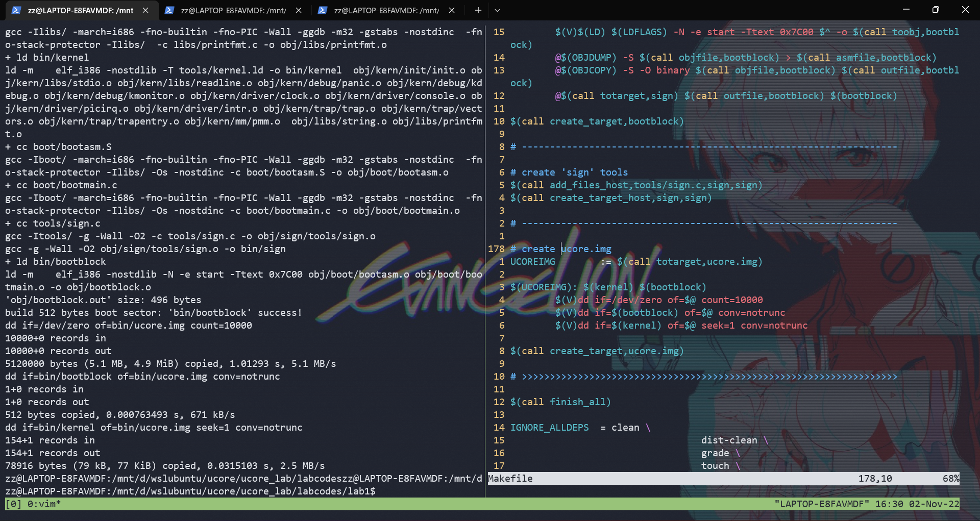The height and width of the screenshot is (521, 980).
Task: Click '+ cc boot/bootmain.c' output line
Action: pos(61,185)
